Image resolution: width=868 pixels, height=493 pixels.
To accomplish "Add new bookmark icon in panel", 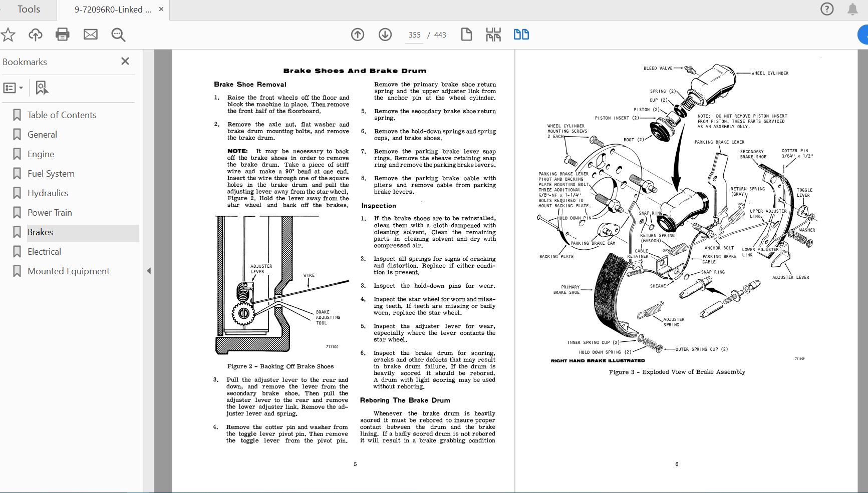I will [x=42, y=88].
